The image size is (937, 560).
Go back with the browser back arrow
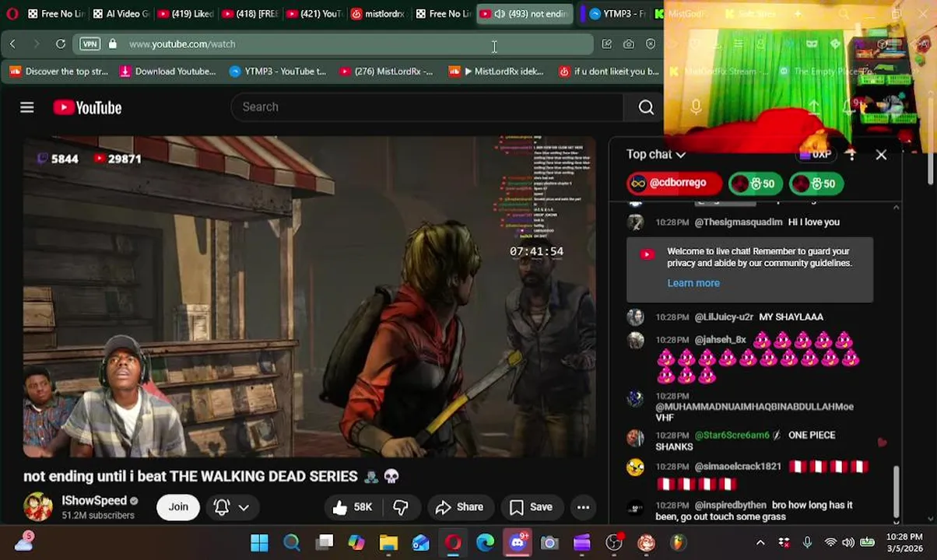(12, 44)
